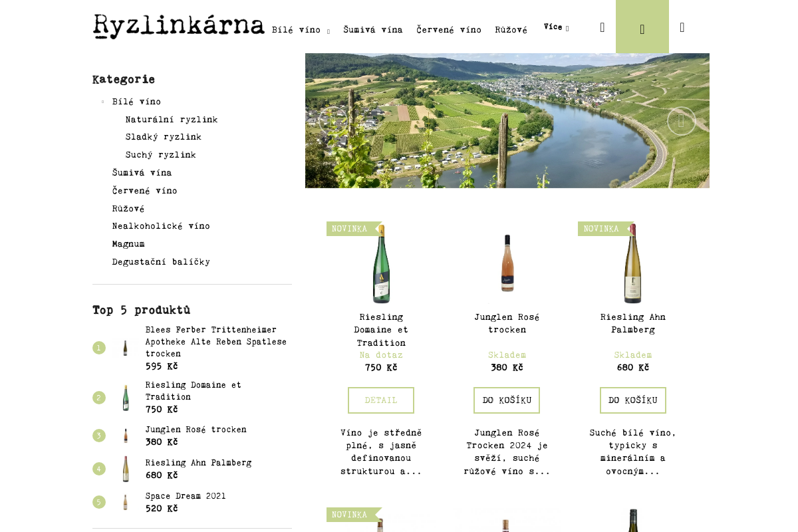This screenshot has width=798, height=532.
Task: Click DETAIL on Riesling Domaine et Tradition
Action: pos(380,400)
